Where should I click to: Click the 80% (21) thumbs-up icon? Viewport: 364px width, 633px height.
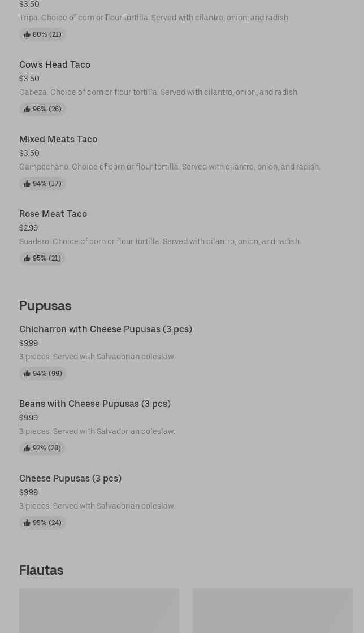[27, 34]
